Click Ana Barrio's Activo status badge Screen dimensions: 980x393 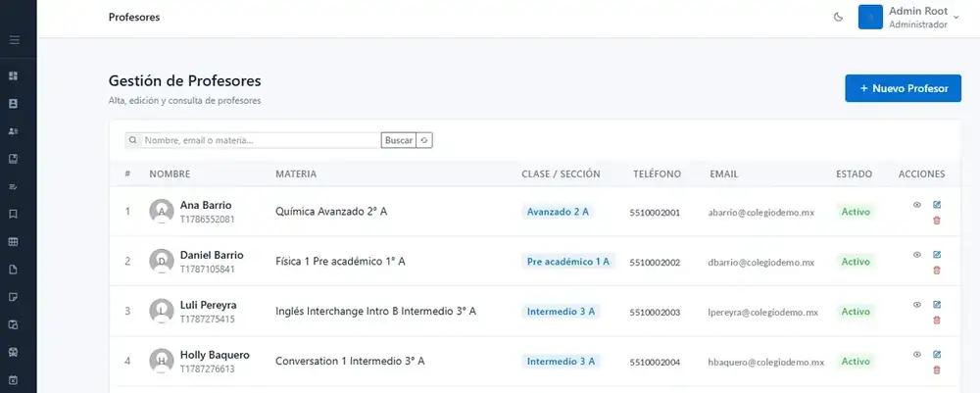856,212
